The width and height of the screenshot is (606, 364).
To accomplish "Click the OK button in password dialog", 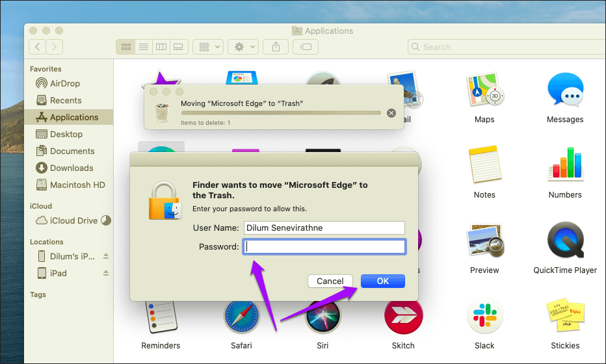I will pyautogui.click(x=382, y=281).
